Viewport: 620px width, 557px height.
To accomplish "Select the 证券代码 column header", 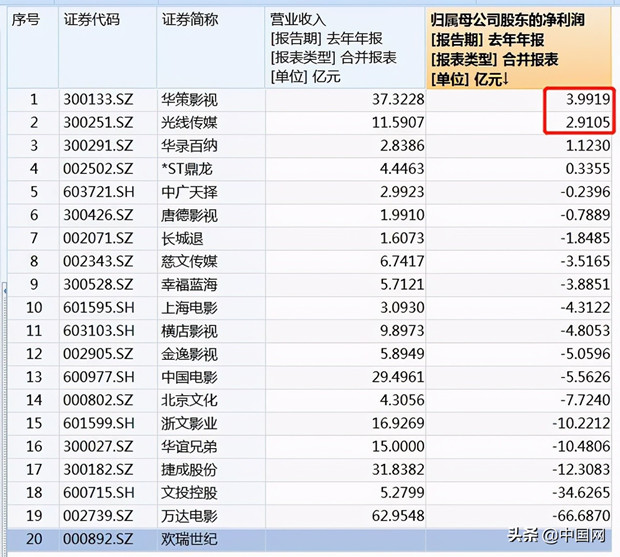I will click(x=108, y=47).
